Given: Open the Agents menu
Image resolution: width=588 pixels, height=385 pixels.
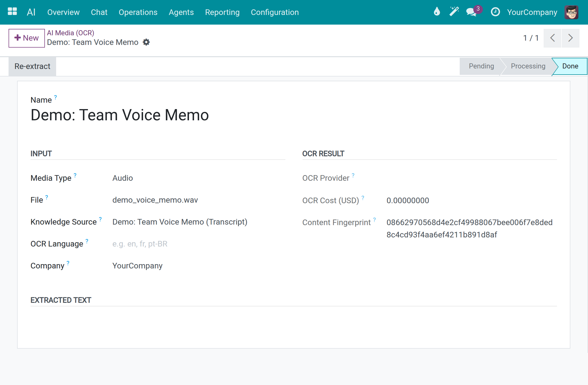Looking at the screenshot, I should click(181, 12).
